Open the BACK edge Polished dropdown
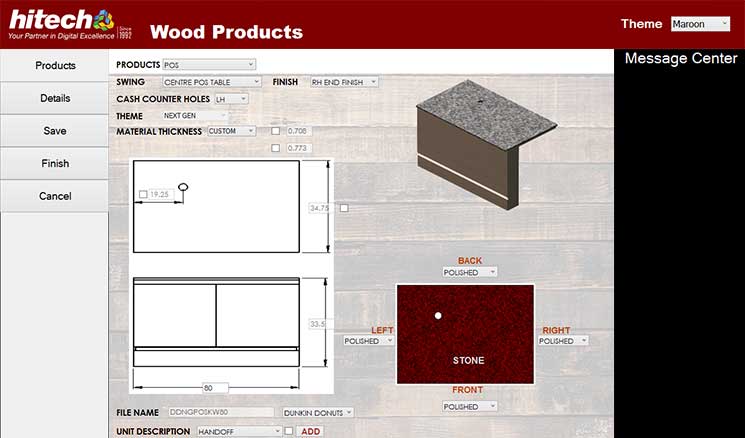 point(470,272)
